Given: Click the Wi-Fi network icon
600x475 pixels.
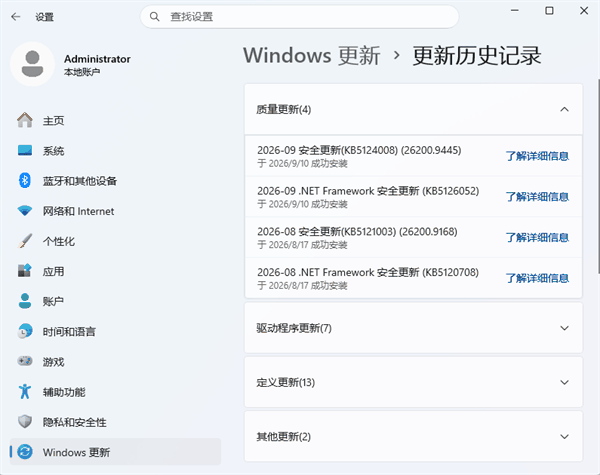Looking at the screenshot, I should pyautogui.click(x=25, y=211).
